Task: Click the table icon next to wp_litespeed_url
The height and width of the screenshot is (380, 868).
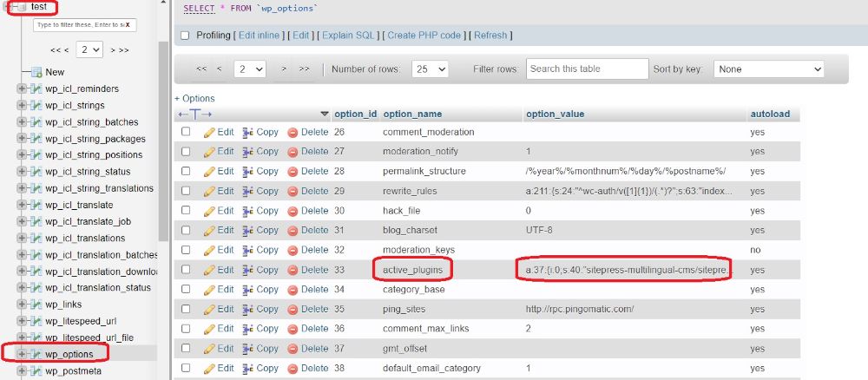Action: [36, 321]
